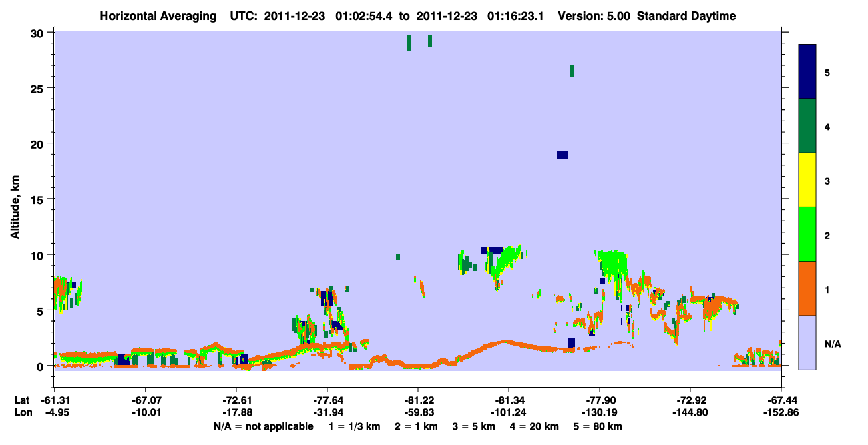
Task: Select the yellow colorbar swatch for level 3
Action: pyautogui.click(x=807, y=180)
